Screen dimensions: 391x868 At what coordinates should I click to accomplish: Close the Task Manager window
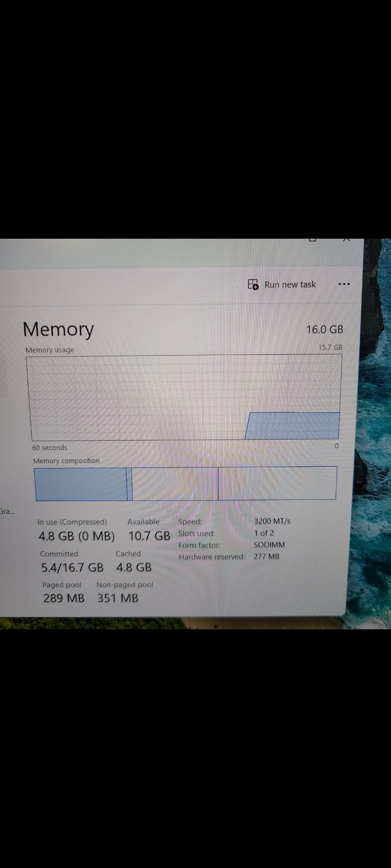(x=347, y=240)
